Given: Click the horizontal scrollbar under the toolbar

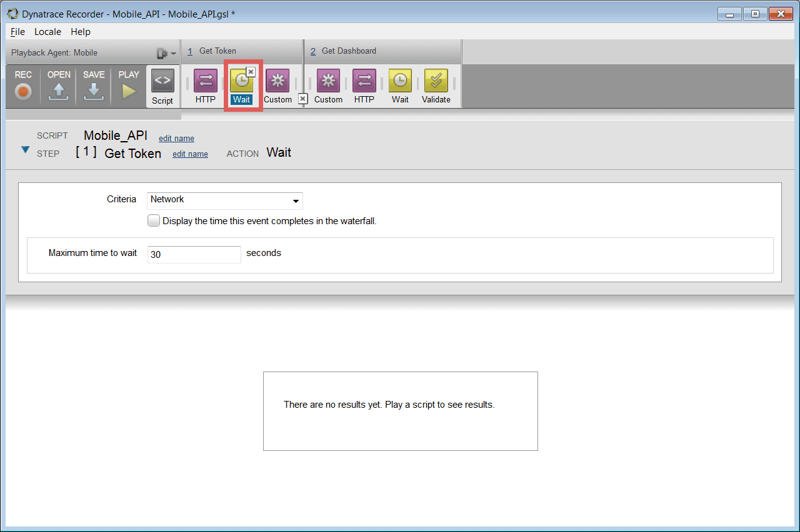Looking at the screenshot, I should tap(93, 115).
